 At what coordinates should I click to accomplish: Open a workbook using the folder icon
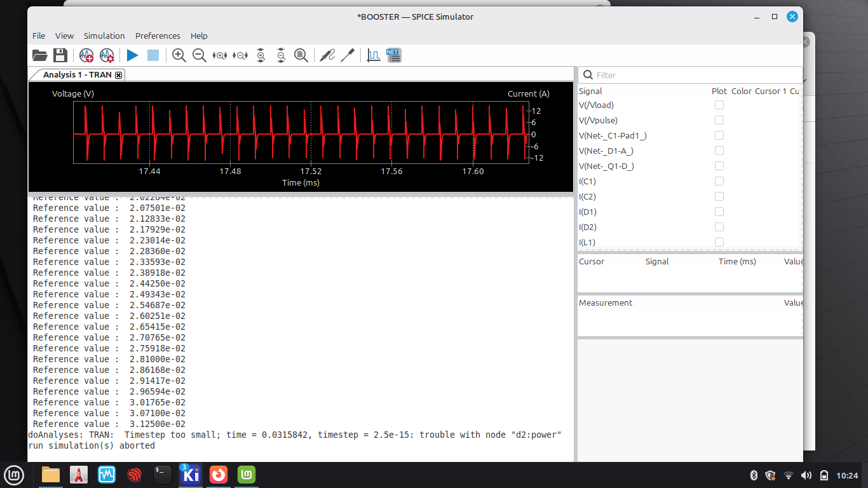click(40, 55)
